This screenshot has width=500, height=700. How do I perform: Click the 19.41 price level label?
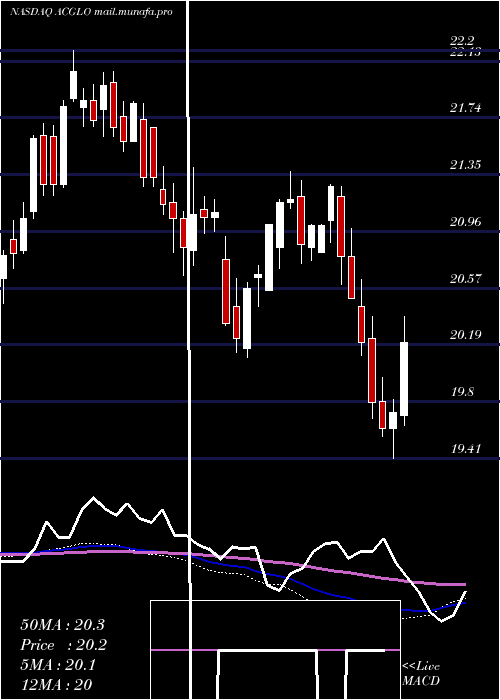tap(466, 449)
